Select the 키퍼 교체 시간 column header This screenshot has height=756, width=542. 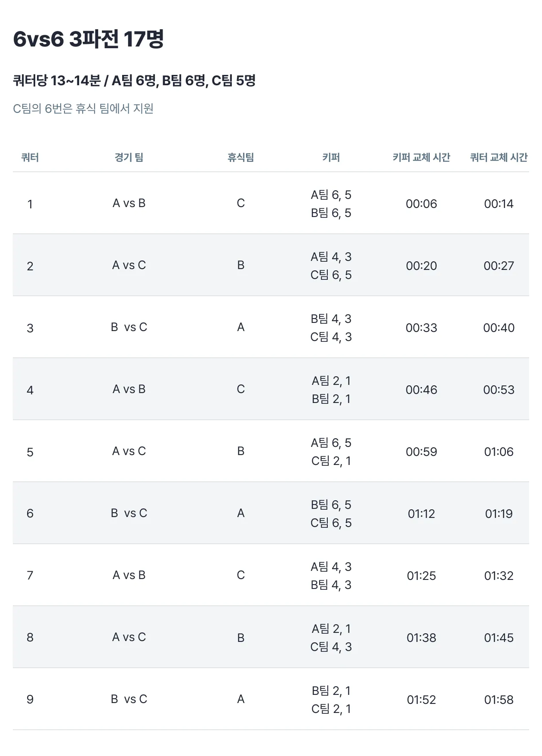tap(421, 158)
